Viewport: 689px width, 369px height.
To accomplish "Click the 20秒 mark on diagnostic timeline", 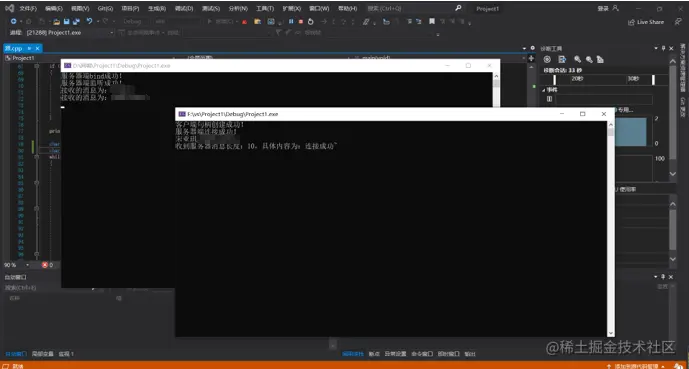I will 577,79.
